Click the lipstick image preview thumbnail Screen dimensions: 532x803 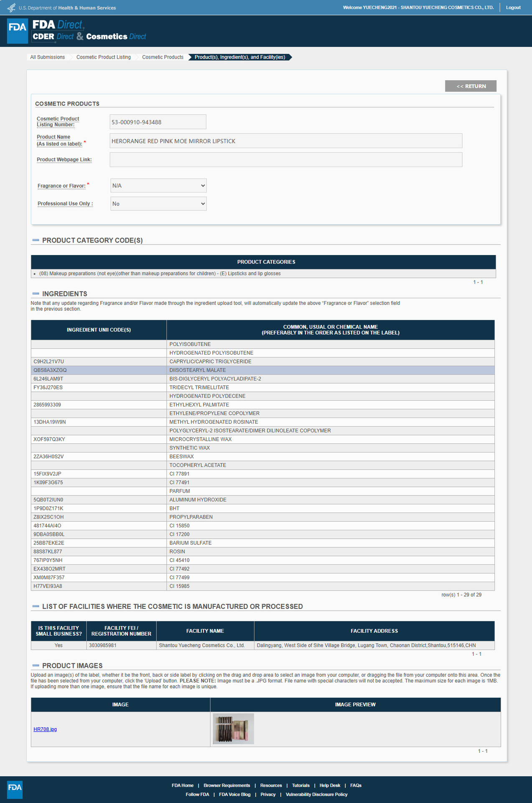pos(233,729)
